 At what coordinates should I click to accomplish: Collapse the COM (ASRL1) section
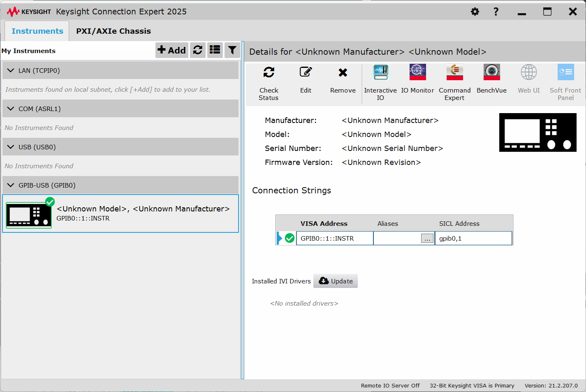click(11, 109)
